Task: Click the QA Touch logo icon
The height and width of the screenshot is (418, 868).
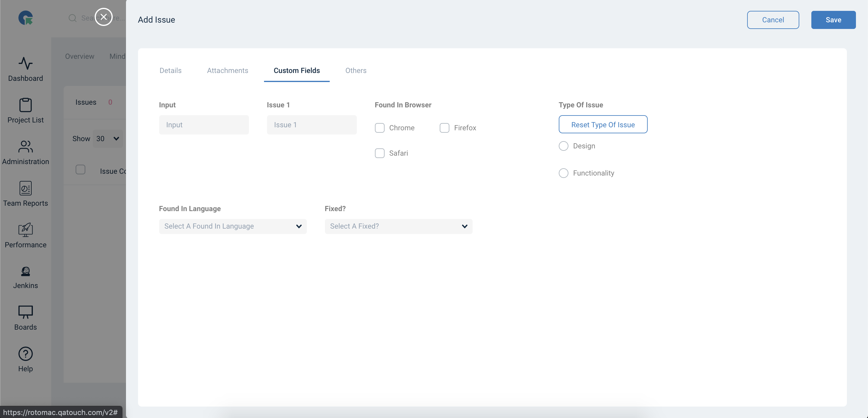Action: [26, 18]
